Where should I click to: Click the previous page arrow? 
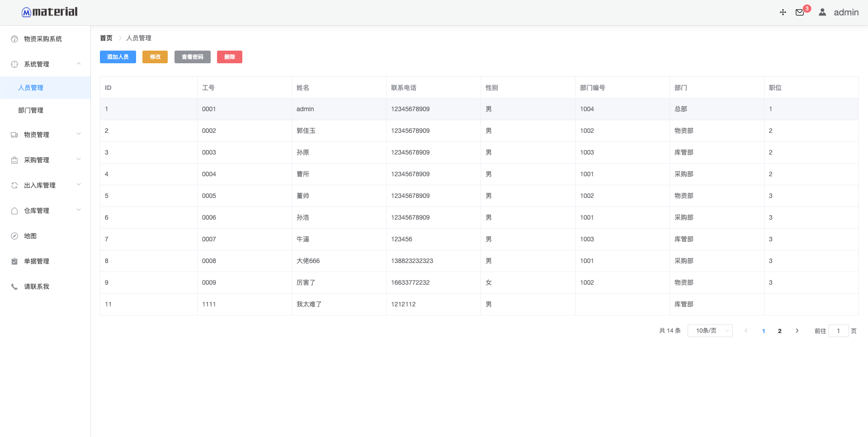coord(746,331)
